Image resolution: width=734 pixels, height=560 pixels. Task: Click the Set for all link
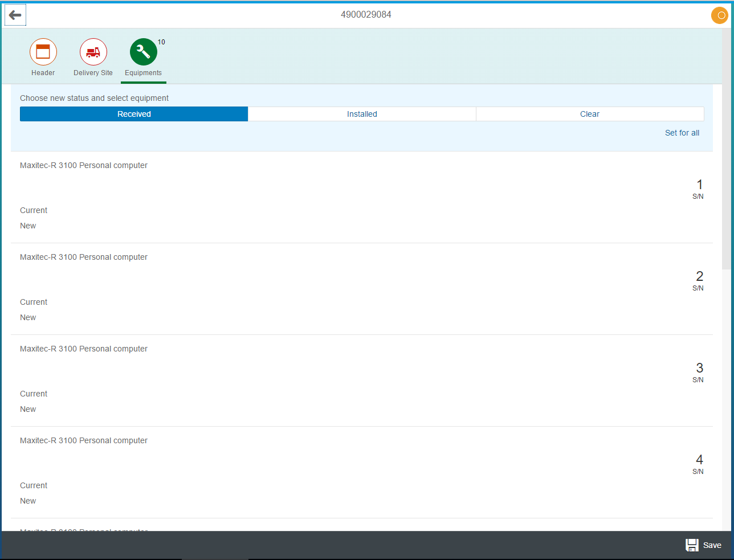(x=682, y=133)
